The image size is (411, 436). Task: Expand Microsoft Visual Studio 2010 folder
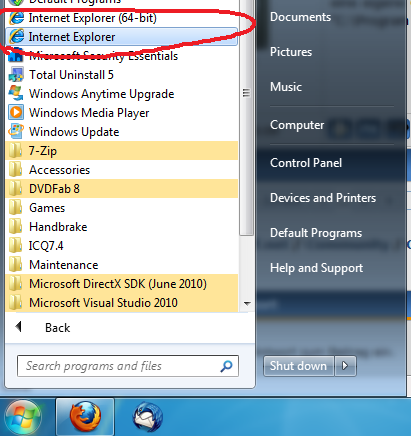pos(122,303)
